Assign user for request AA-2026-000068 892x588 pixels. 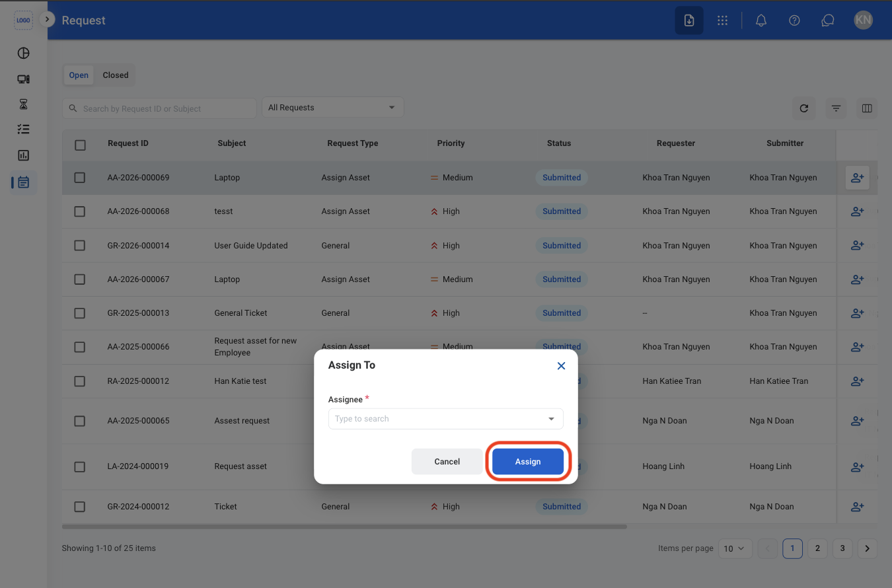[x=857, y=211]
